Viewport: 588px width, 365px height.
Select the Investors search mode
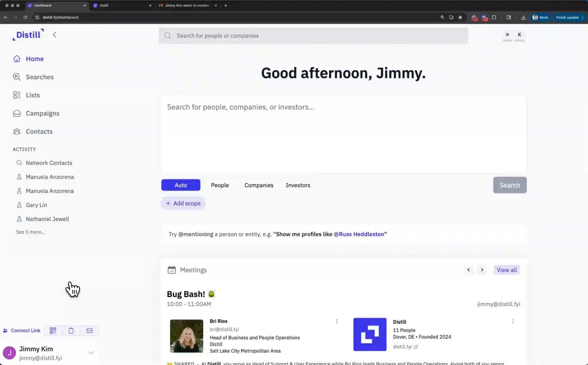(298, 185)
